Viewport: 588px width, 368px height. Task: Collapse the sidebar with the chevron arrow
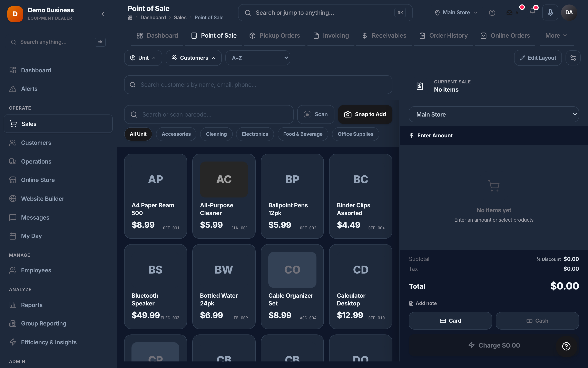(x=103, y=14)
